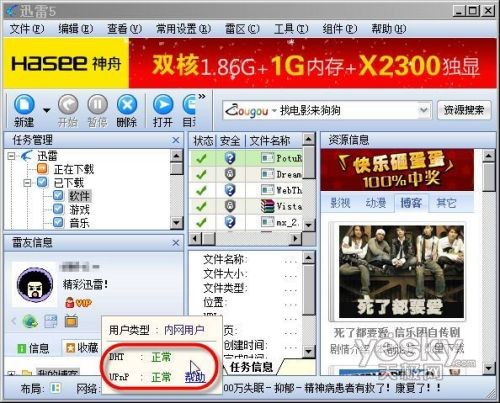Click the 暂停 pause icon

(x=97, y=105)
